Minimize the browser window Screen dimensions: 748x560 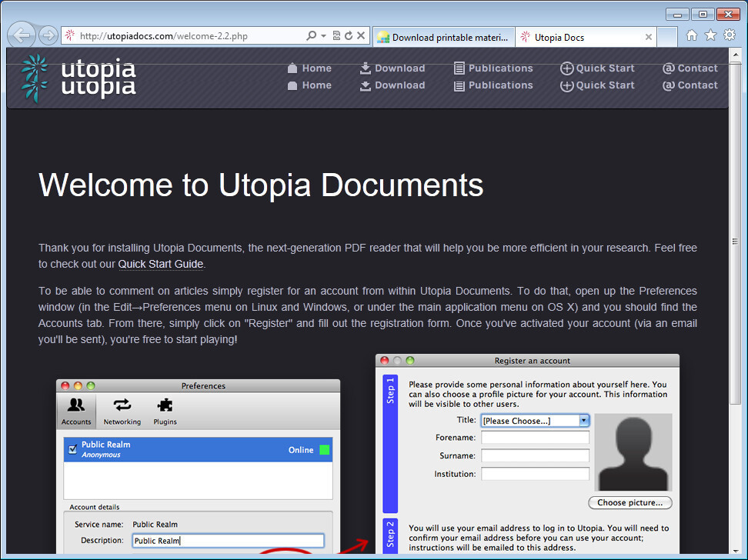(677, 15)
